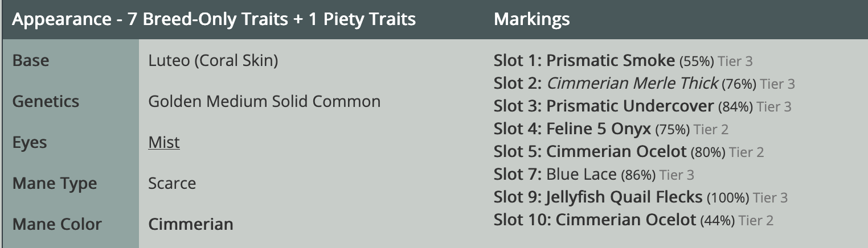Select Slot 2 Cimmerian Merle Thick marking
This screenshot has width=868, height=248.
pyautogui.click(x=644, y=83)
